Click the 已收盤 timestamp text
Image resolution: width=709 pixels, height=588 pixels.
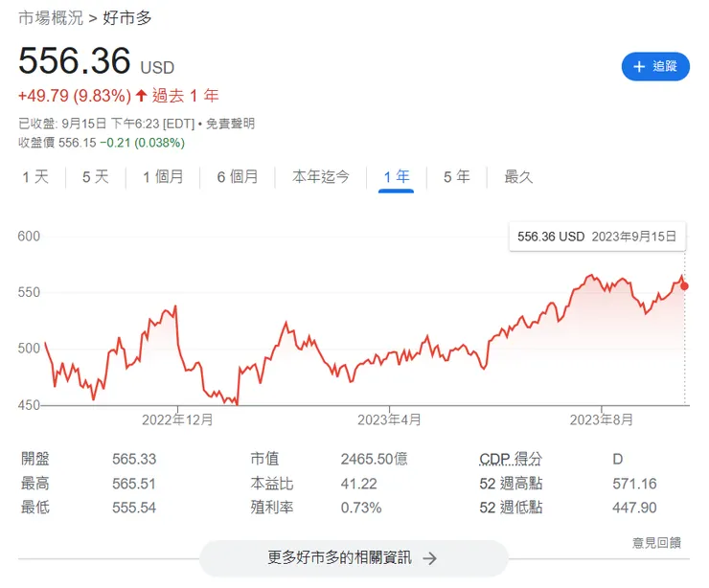tap(106, 124)
